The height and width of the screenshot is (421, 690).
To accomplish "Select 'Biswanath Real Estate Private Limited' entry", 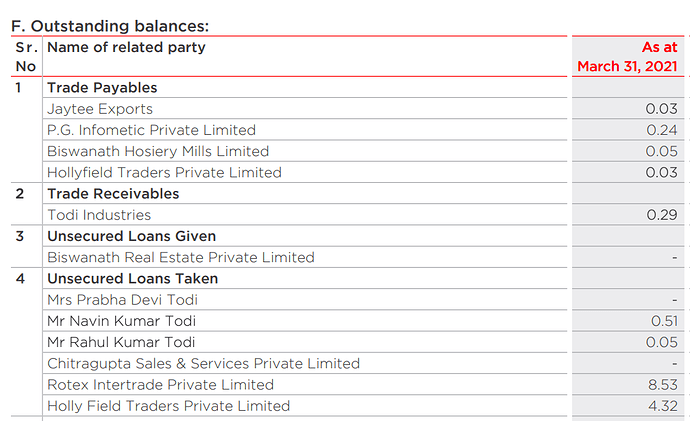I will pos(180,257).
